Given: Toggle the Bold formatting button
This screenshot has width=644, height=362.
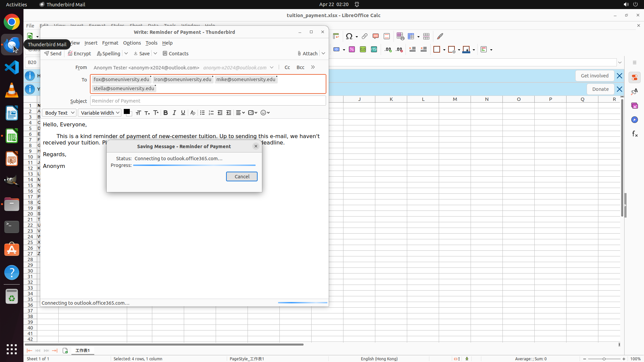Looking at the screenshot, I should [165, 113].
